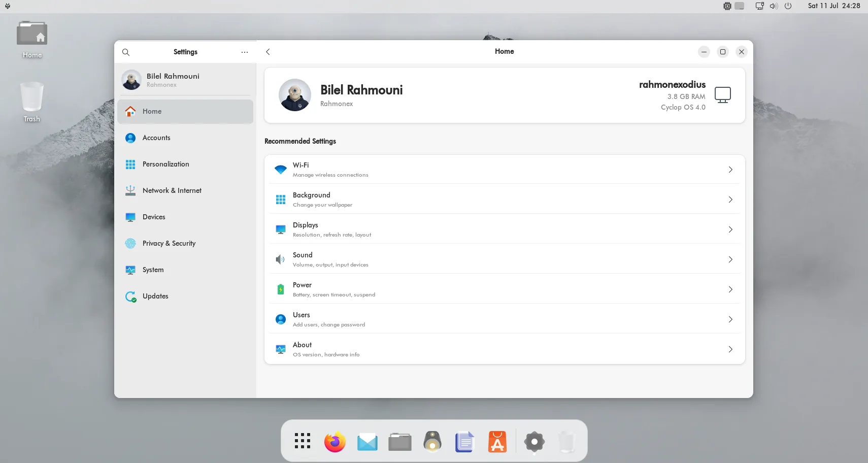Screen dimensions: 868x463
Task: Expand the Power row chevron
Action: click(x=730, y=289)
